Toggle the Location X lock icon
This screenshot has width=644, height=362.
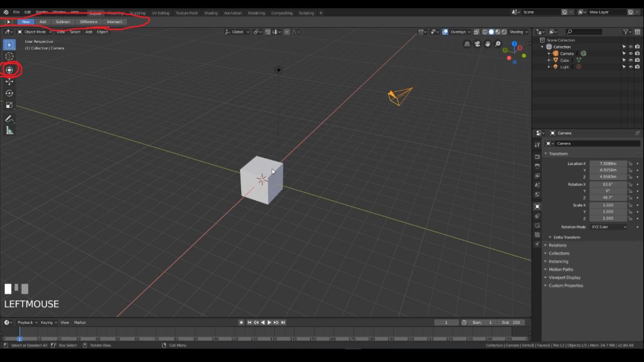click(x=631, y=163)
